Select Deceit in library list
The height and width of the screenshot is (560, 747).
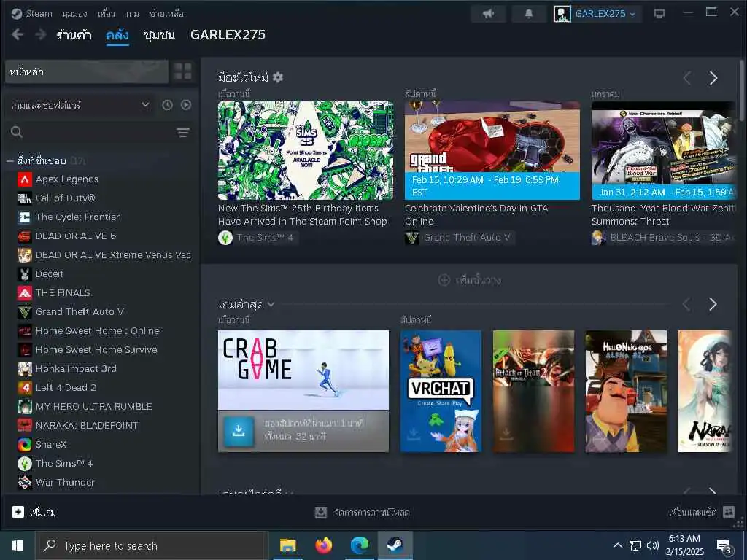point(49,274)
